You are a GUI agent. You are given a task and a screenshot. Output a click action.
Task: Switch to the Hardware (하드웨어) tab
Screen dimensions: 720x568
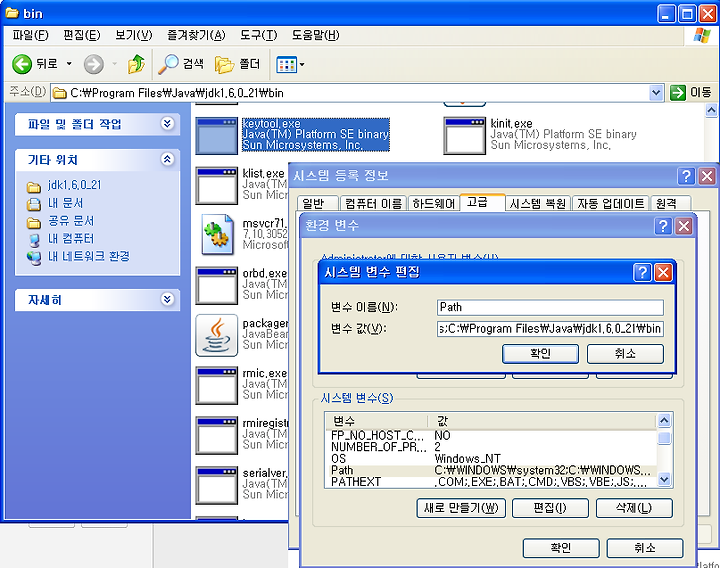point(433,203)
